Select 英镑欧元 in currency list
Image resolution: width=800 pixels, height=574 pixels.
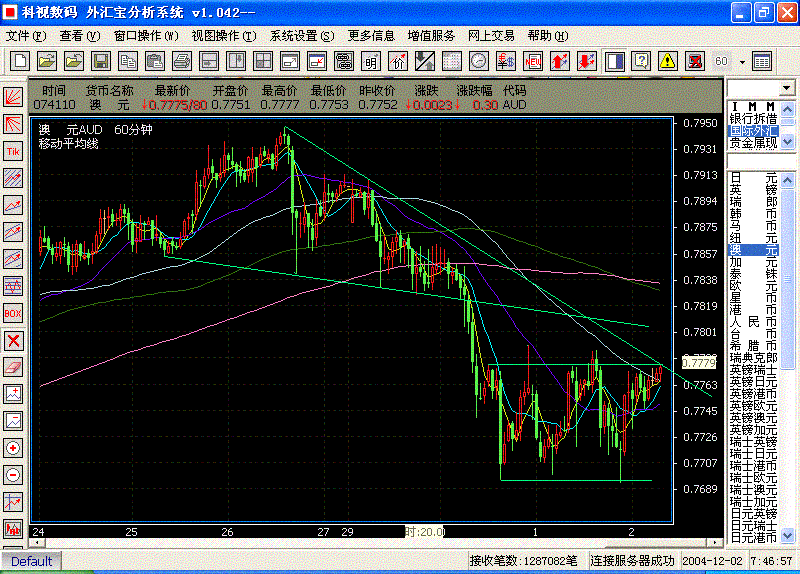(754, 406)
